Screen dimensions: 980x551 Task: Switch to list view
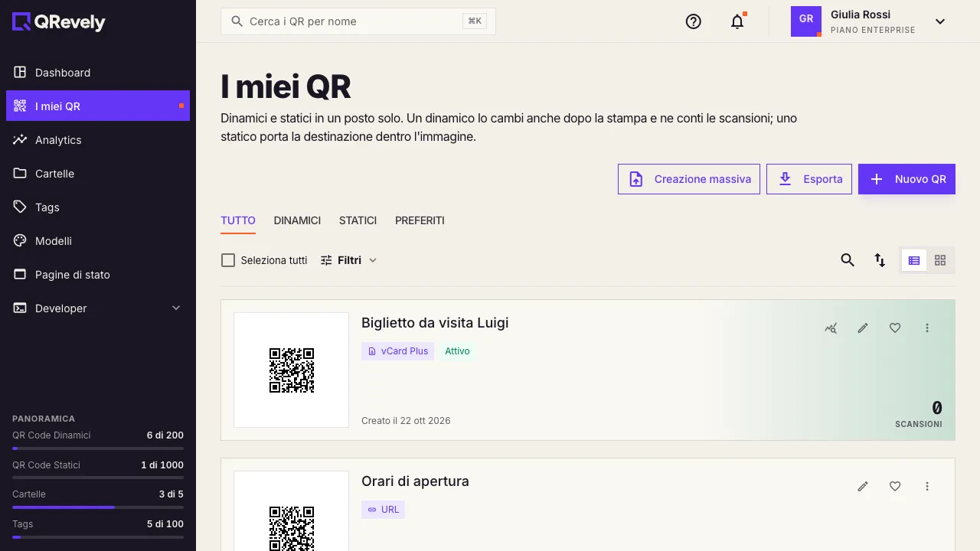point(914,260)
